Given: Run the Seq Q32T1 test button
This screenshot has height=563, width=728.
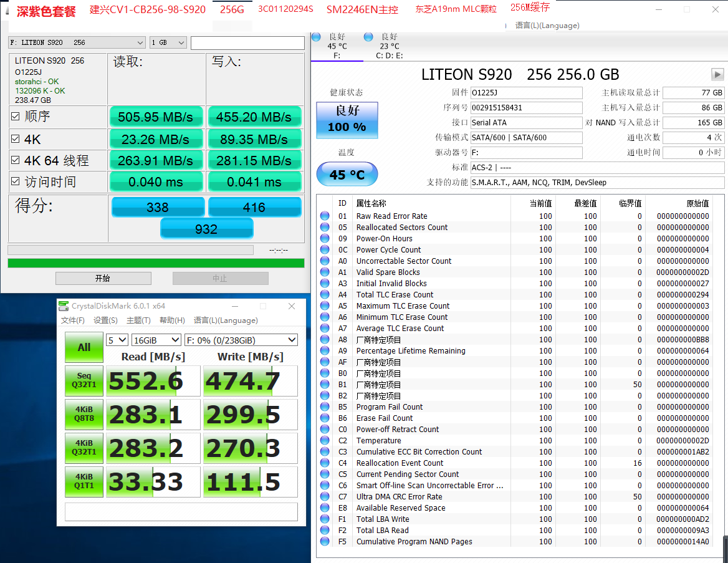Looking at the screenshot, I should coord(84,380).
